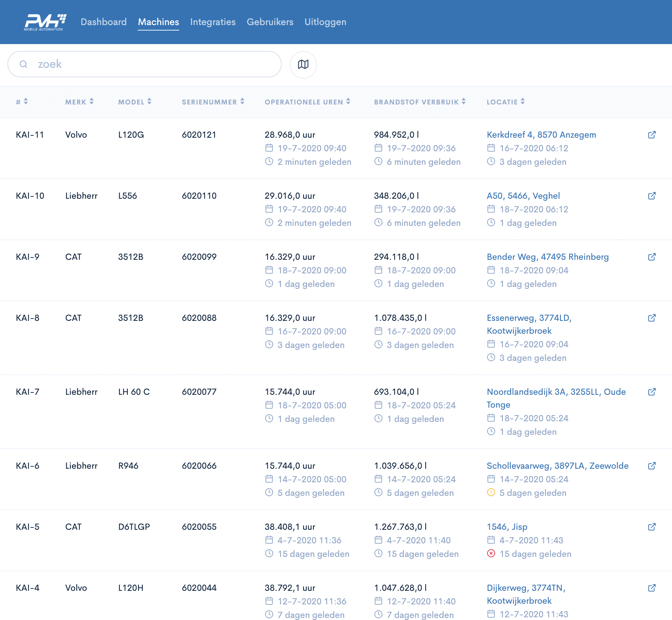672x620 pixels.
Task: Click model D6TLGP
Action: point(134,527)
